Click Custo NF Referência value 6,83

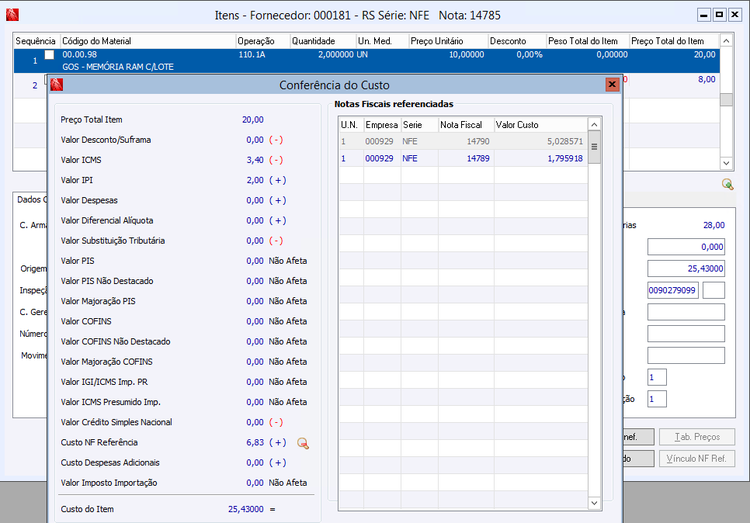click(255, 442)
